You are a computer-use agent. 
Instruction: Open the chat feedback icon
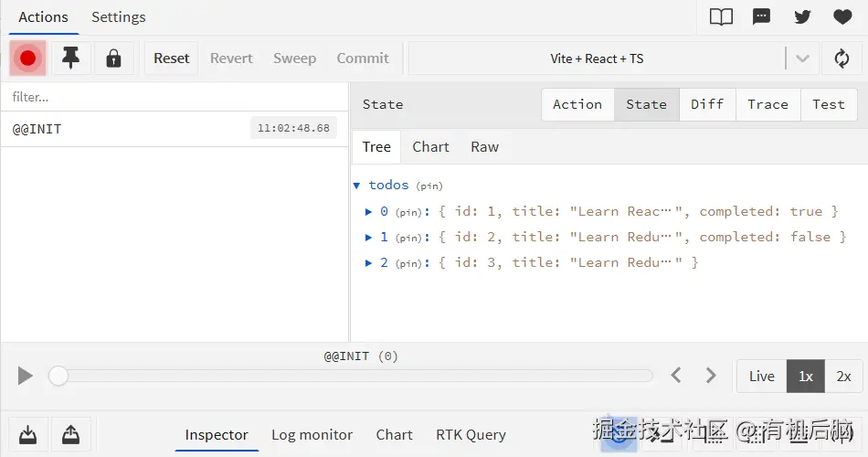point(761,17)
